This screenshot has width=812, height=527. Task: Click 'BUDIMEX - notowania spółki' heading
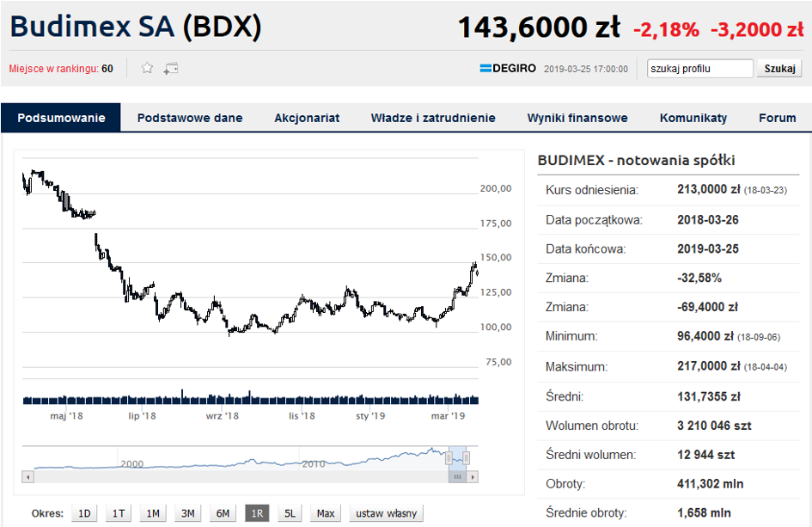[x=636, y=160]
